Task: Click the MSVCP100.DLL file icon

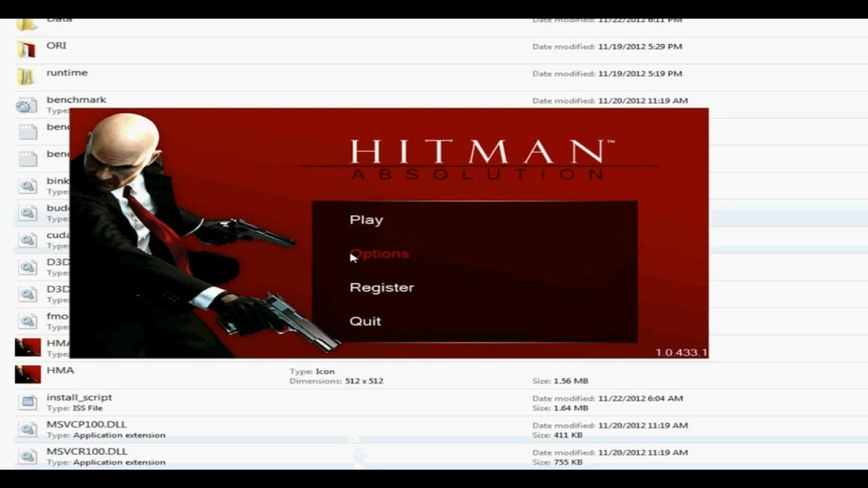Action: pos(27,429)
